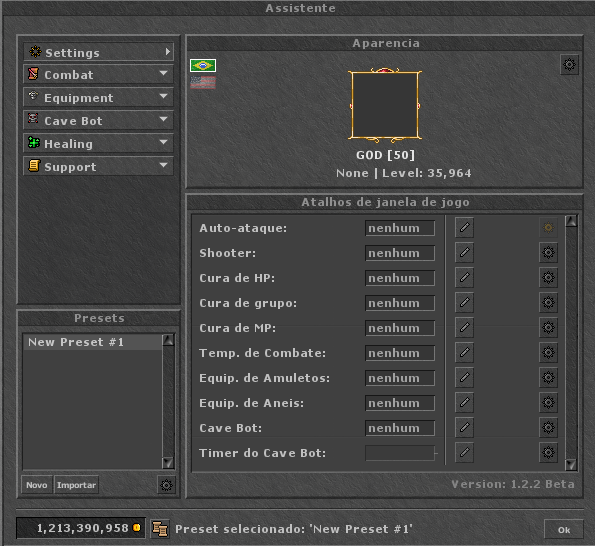The image size is (595, 546).
Task: Open the gear settings for Shooter
Action: 548,253
